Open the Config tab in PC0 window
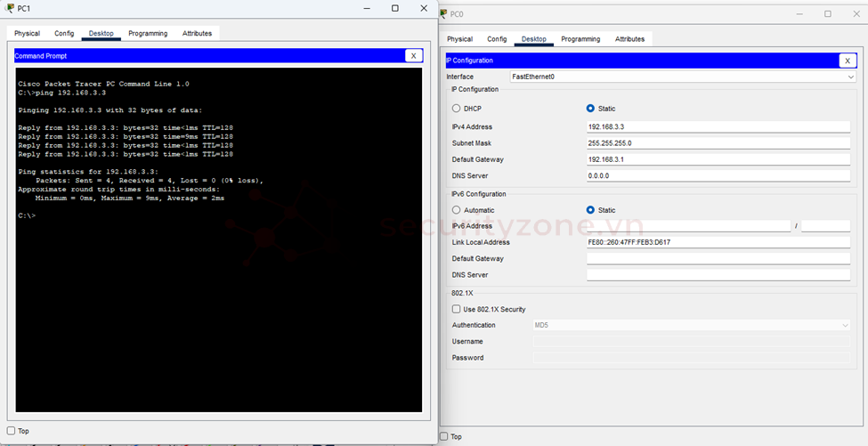The height and width of the screenshot is (446, 868). coord(497,39)
